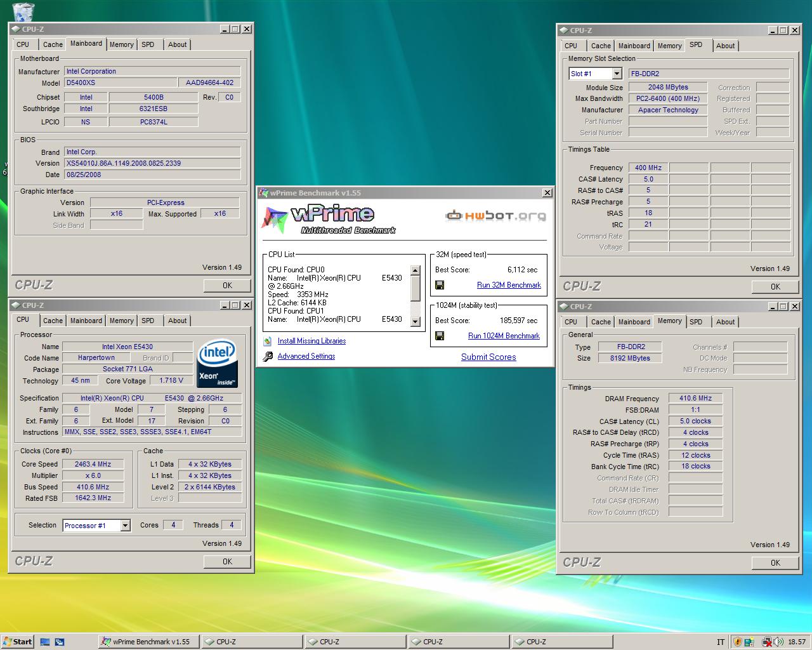Click the D5400XS motherboard model field
812x650 pixels.
pyautogui.click(x=121, y=83)
